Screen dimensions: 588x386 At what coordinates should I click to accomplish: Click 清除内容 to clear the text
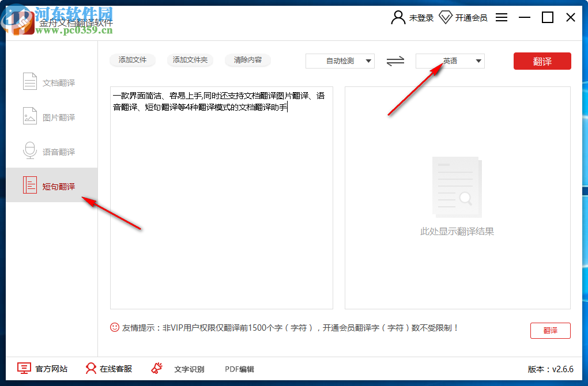(247, 60)
